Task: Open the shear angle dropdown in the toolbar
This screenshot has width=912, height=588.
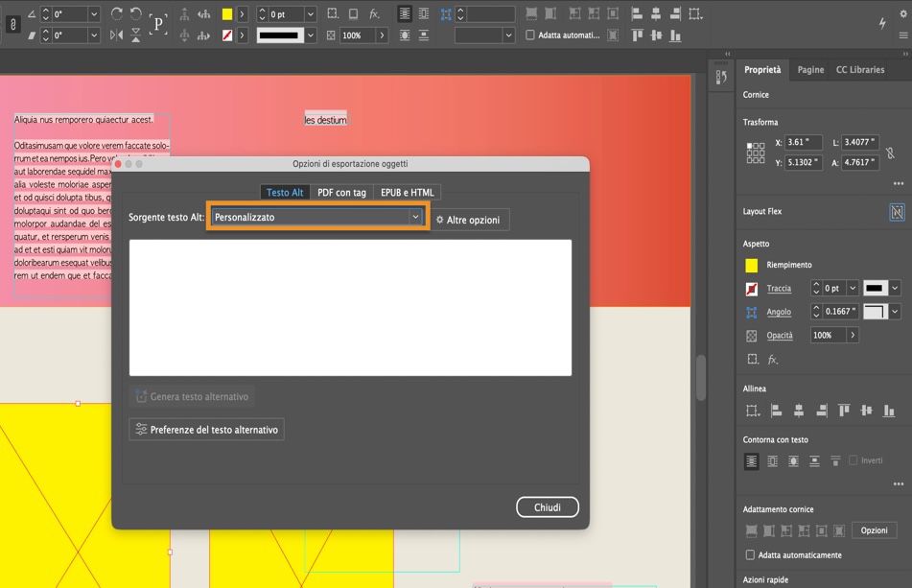Action: click(x=94, y=35)
